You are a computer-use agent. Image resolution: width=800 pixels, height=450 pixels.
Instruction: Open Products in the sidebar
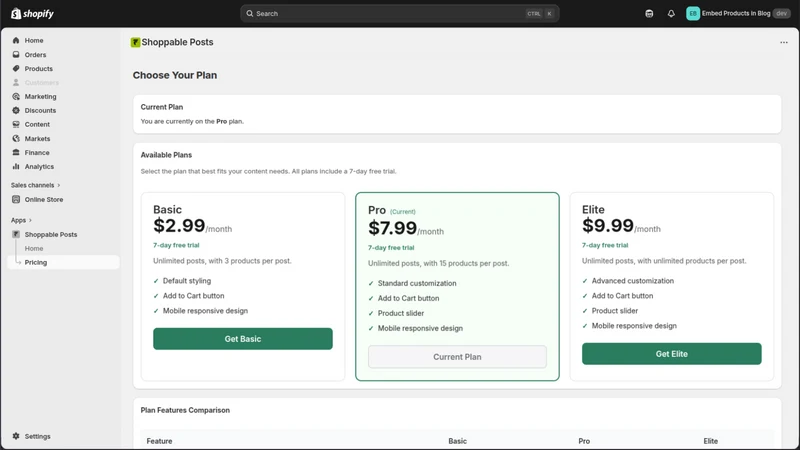pos(39,68)
